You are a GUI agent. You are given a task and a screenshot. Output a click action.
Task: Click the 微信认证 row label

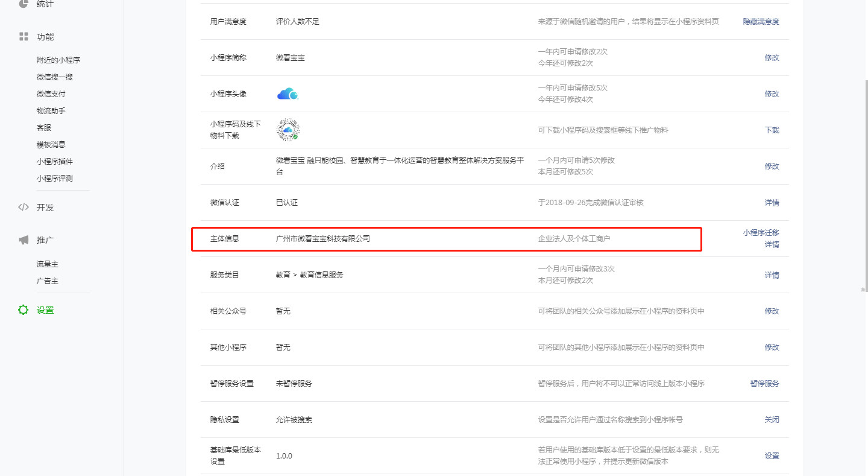click(x=225, y=203)
